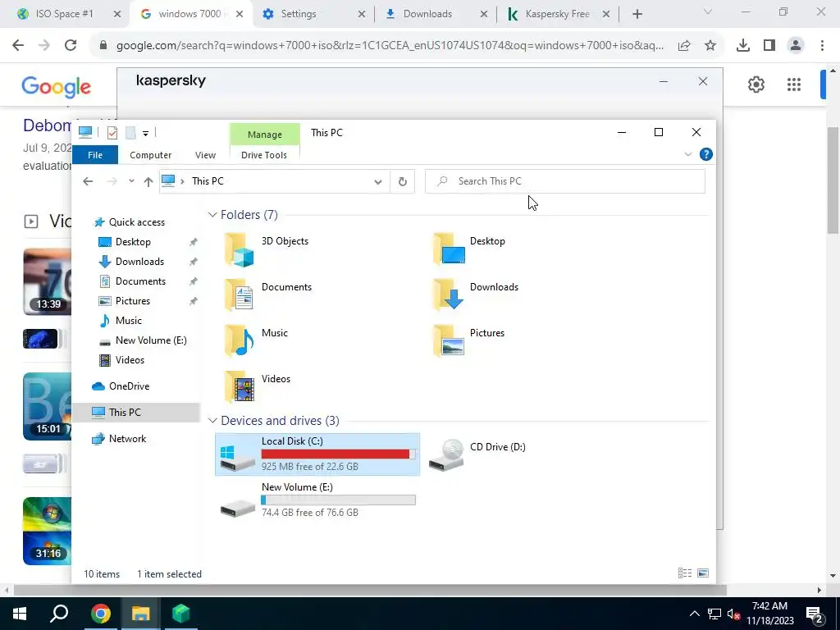The image size is (840, 630).
Task: Click Chrome horizontal scrollbar right arrow
Action: point(819,590)
